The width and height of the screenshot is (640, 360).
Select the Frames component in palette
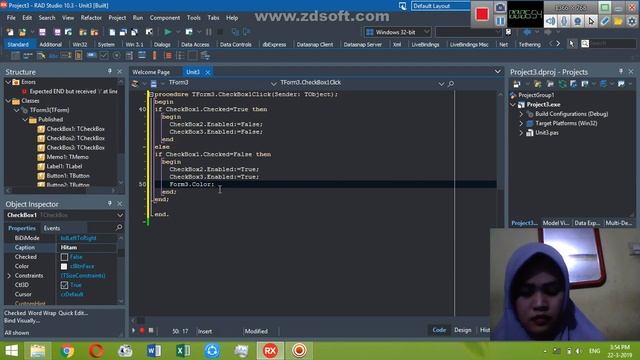pyautogui.click(x=16, y=56)
